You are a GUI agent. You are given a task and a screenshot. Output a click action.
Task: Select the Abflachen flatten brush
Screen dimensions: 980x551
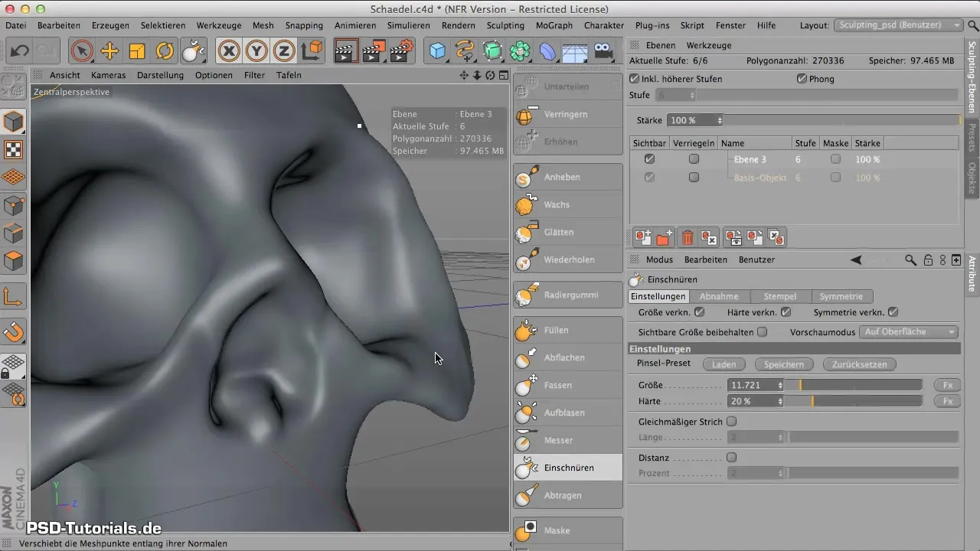[568, 357]
